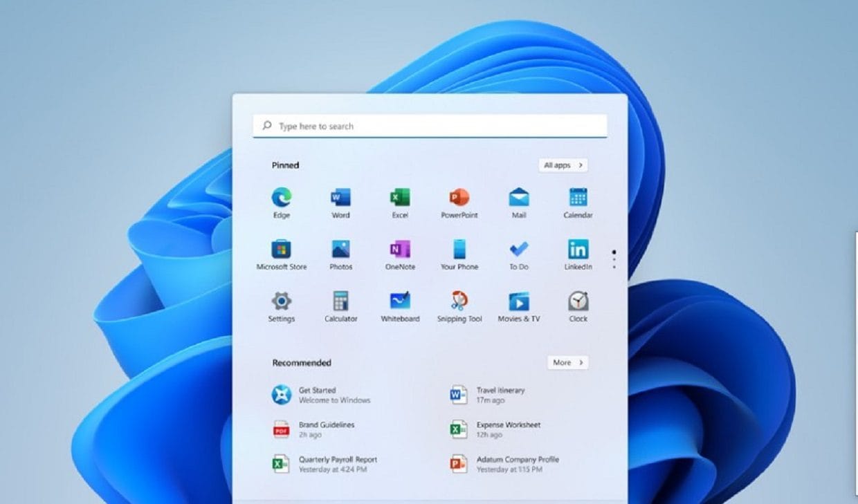This screenshot has width=858, height=504.
Task: Launch Word from pinned apps
Action: point(340,203)
